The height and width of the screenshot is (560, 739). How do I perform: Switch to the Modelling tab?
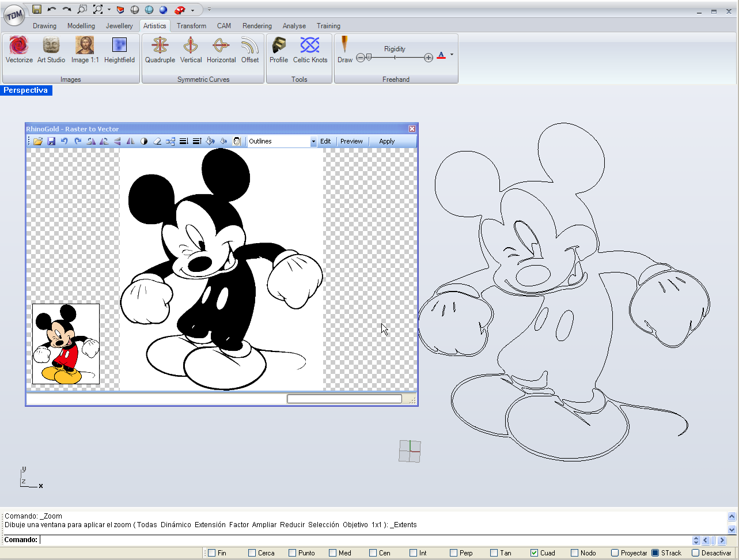click(81, 26)
